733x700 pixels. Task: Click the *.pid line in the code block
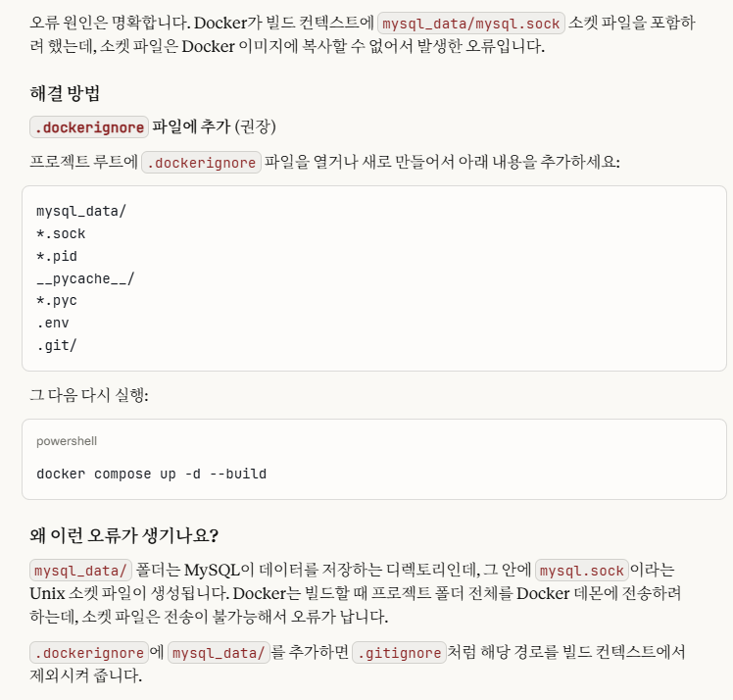(57, 256)
